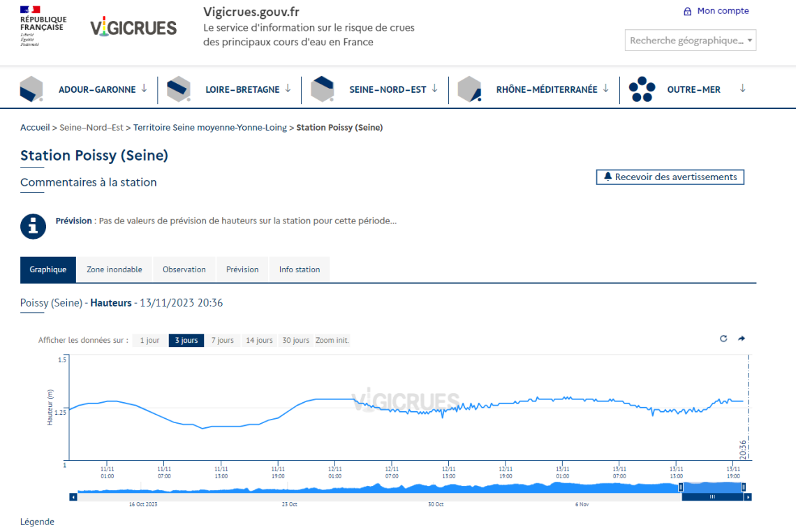Open the Recherche géographique dropdown
This screenshot has height=532, width=796.
click(691, 40)
